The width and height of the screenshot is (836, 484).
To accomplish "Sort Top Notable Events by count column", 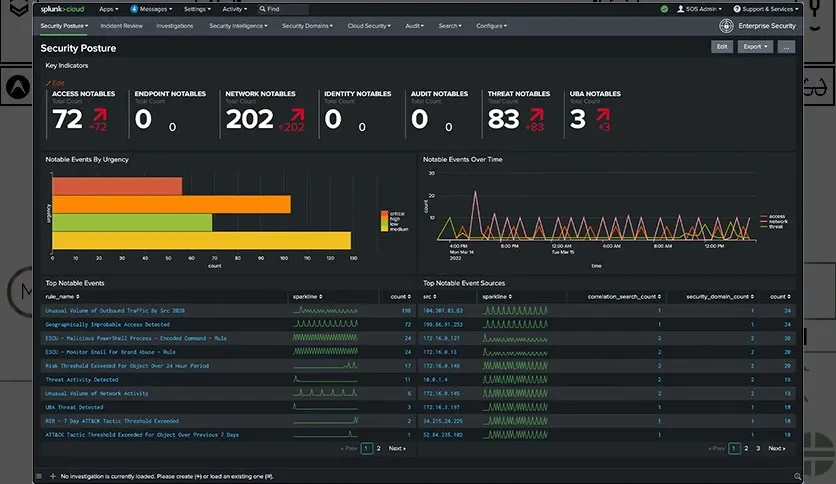I will coord(400,296).
